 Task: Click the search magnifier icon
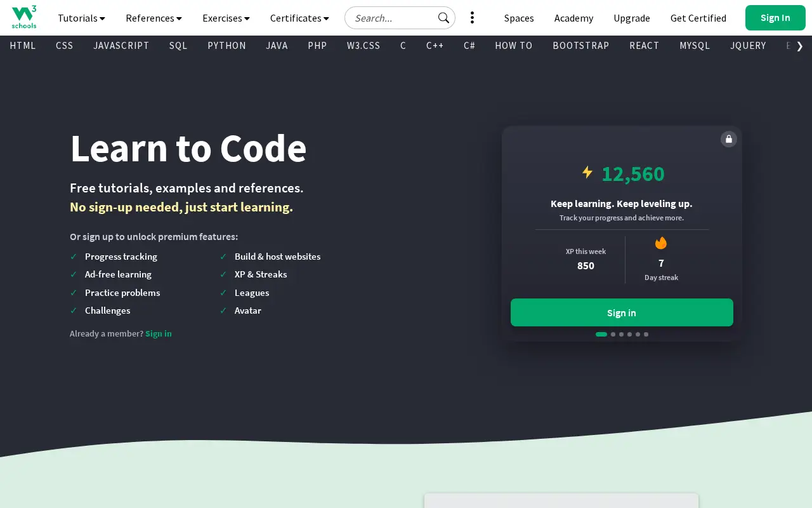point(443,18)
